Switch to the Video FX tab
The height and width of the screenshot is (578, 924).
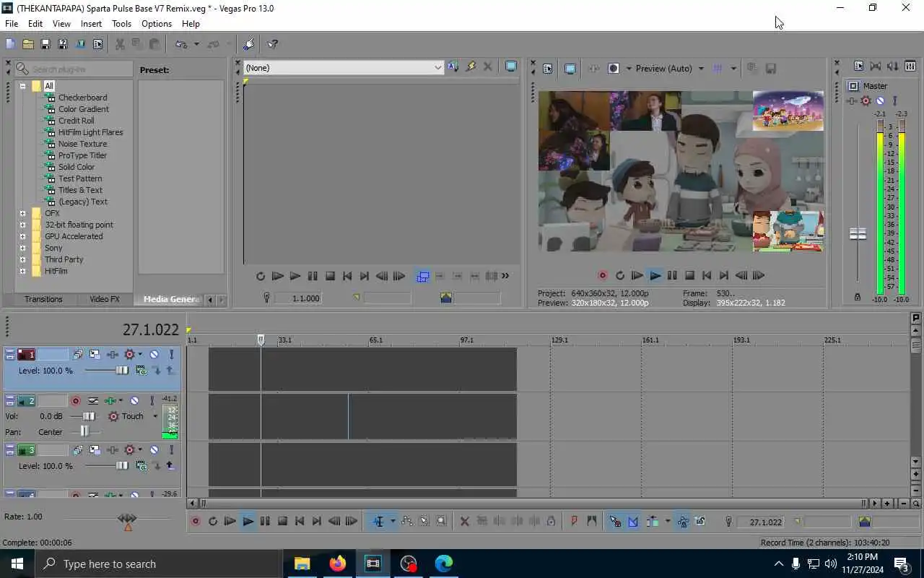tap(104, 299)
